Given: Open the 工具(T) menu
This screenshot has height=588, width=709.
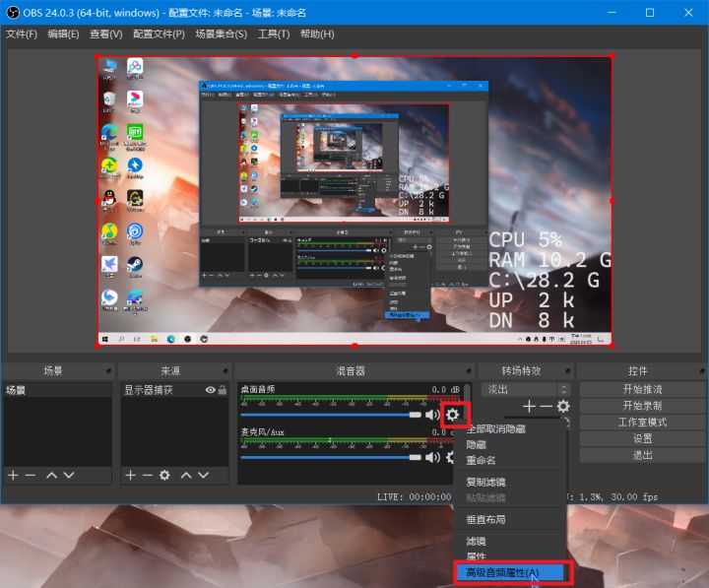Looking at the screenshot, I should tap(274, 34).
